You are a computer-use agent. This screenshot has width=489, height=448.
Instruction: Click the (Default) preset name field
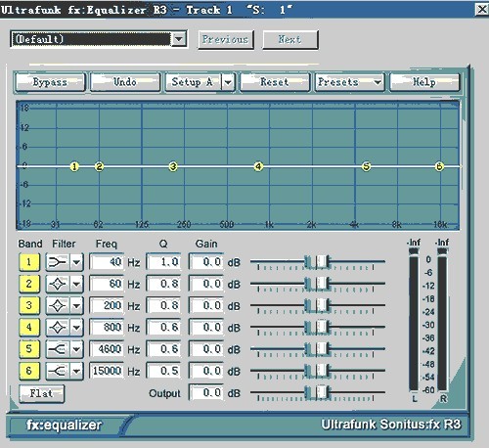pyautogui.click(x=91, y=39)
